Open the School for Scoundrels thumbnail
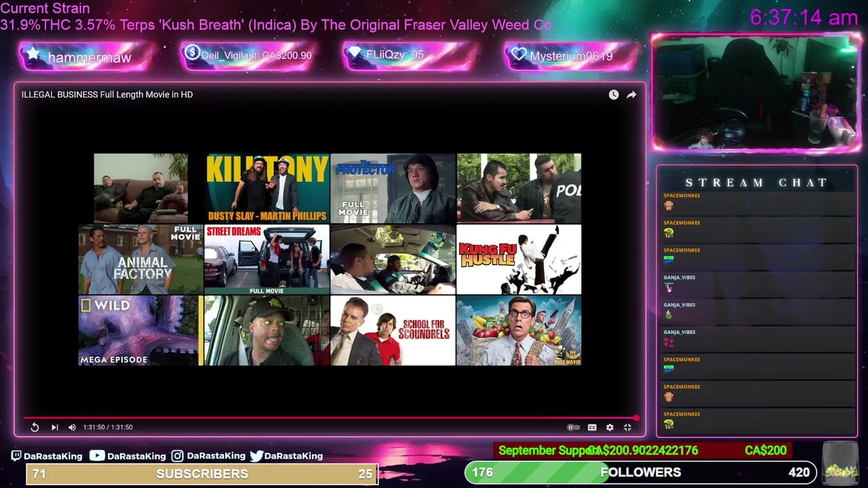This screenshot has height=488, width=868. tap(393, 331)
